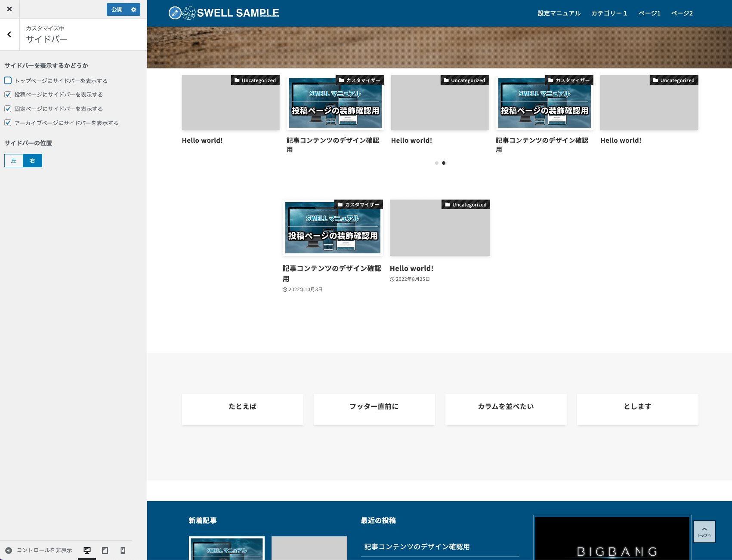Click the 公開 publish button
This screenshot has height=560, width=732.
117,9
